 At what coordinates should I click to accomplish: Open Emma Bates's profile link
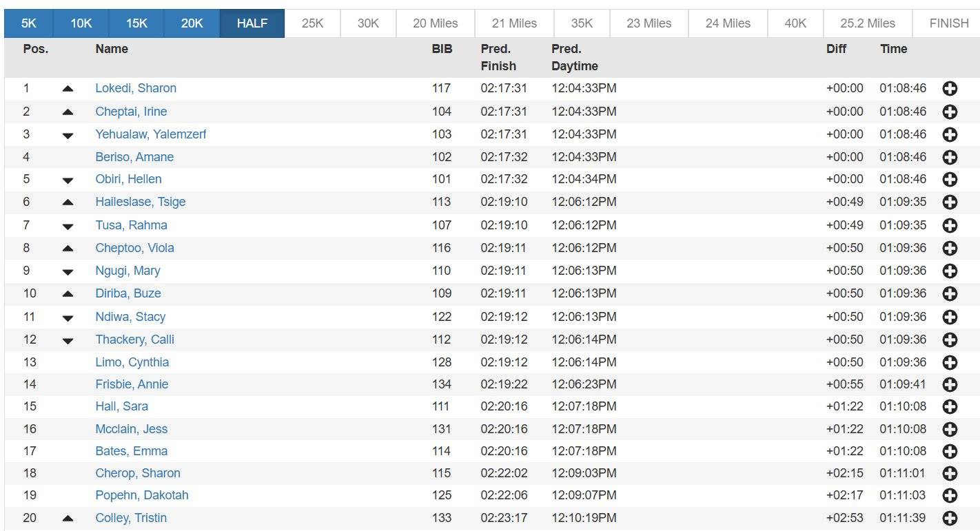(x=132, y=451)
